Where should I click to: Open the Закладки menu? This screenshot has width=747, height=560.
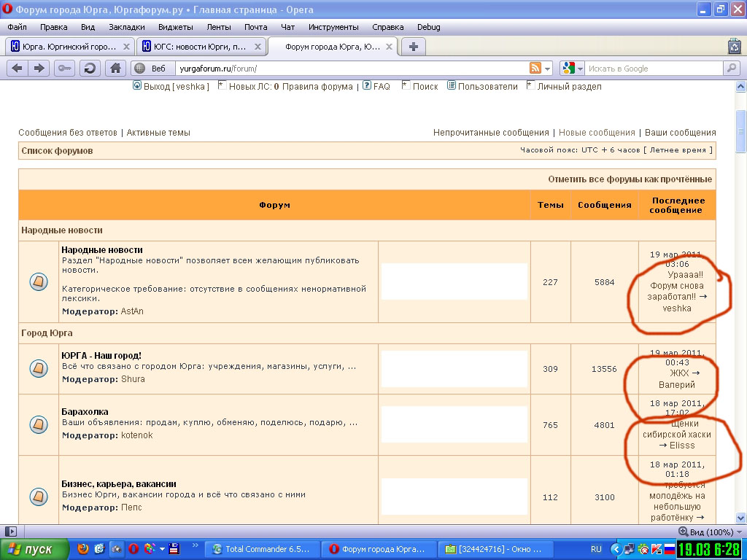tap(125, 27)
